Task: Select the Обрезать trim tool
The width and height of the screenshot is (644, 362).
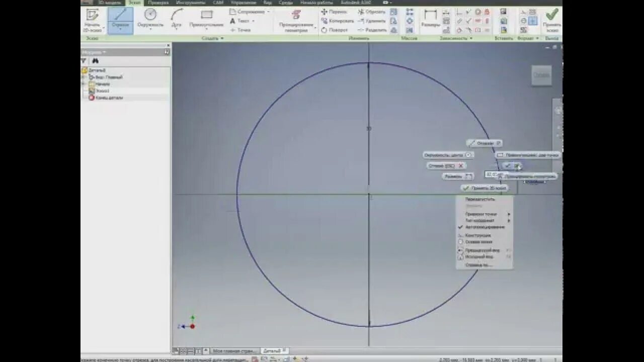Action: (372, 12)
